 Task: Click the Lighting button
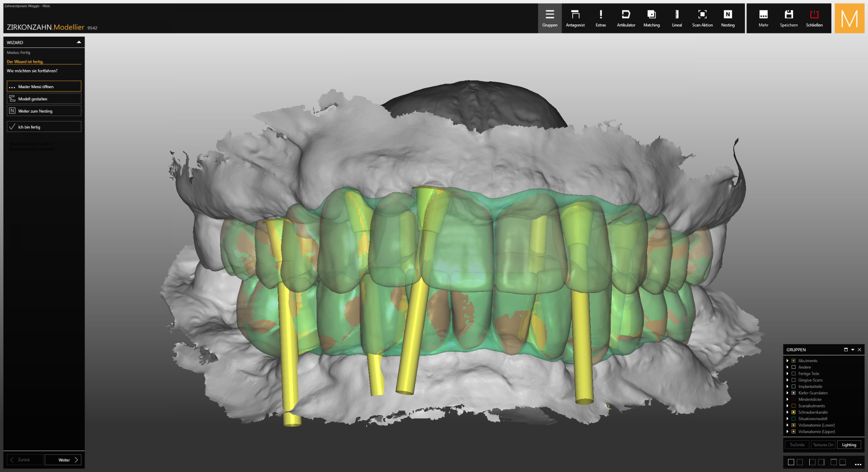click(x=849, y=445)
